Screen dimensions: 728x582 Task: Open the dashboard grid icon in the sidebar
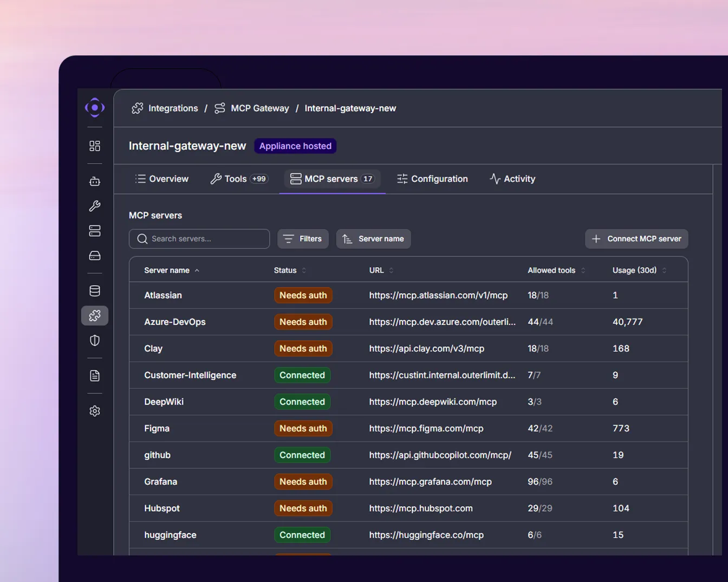[x=95, y=146]
